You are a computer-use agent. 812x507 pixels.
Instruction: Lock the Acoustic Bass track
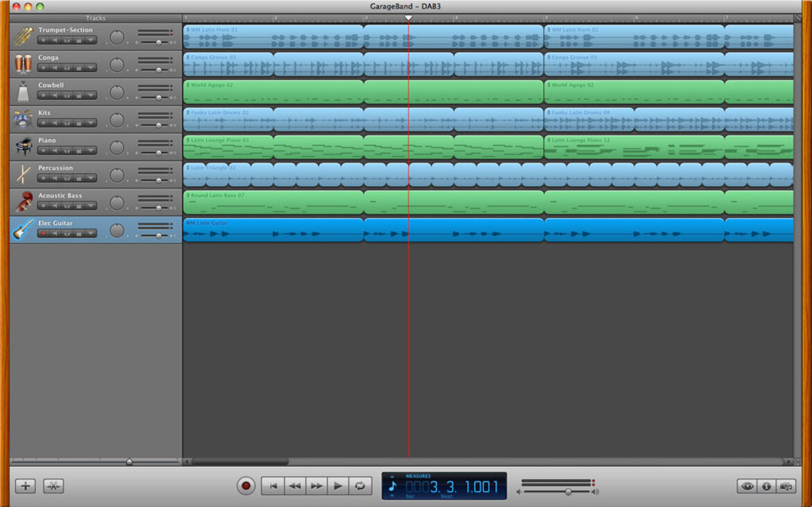pyautogui.click(x=78, y=206)
